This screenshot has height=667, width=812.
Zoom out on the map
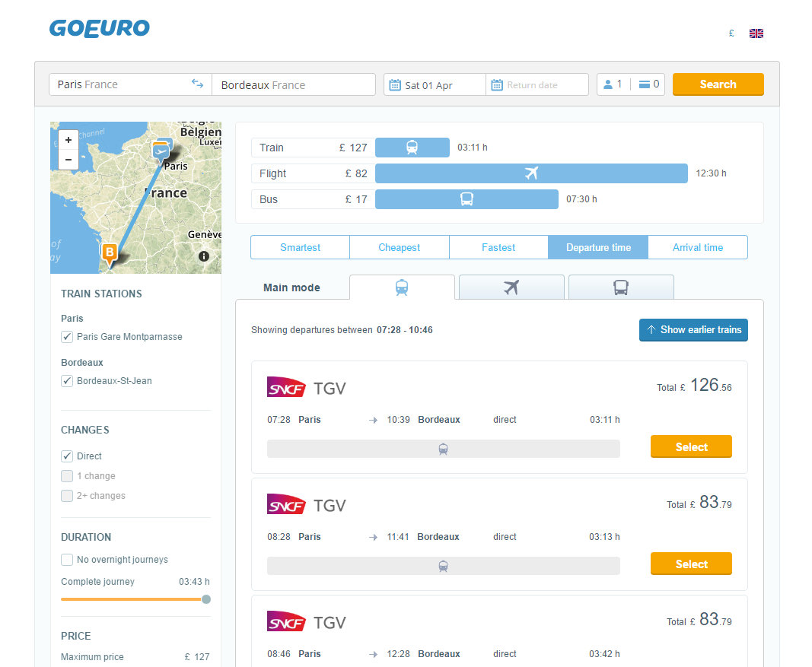(68, 160)
